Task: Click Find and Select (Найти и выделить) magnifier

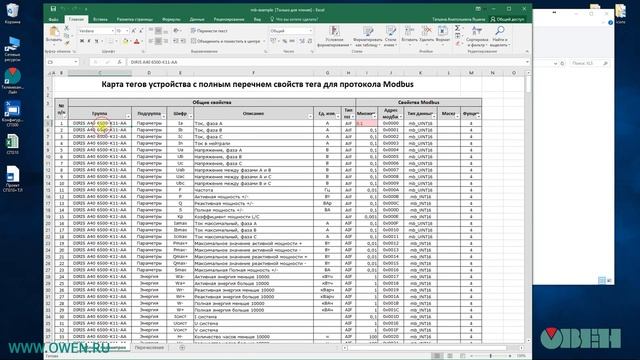Action: pyautogui.click(x=500, y=31)
